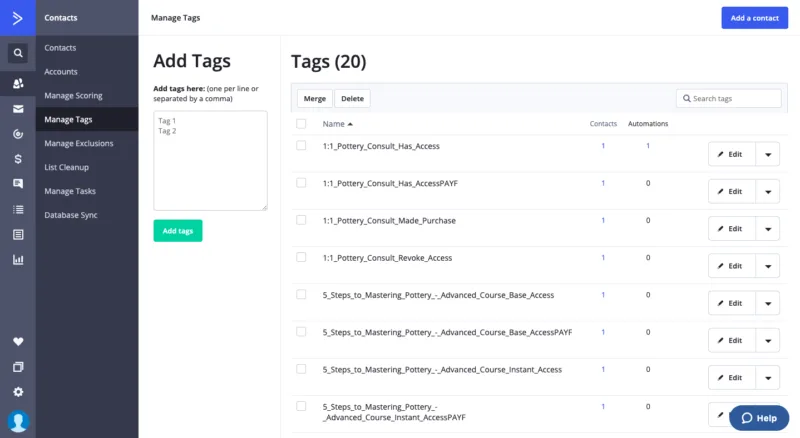Open Database Sync menu item
The image size is (800, 438).
coord(70,215)
